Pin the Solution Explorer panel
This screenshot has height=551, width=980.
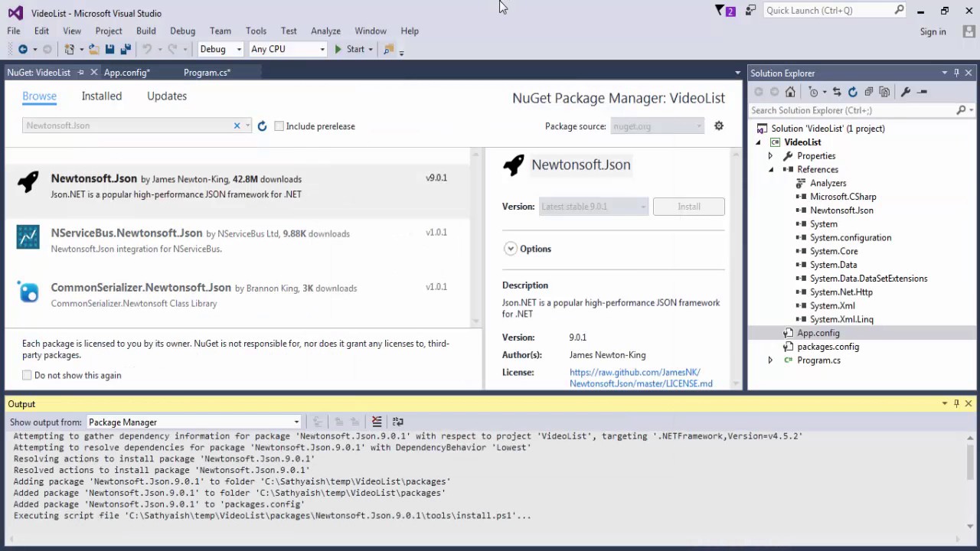[x=956, y=73]
